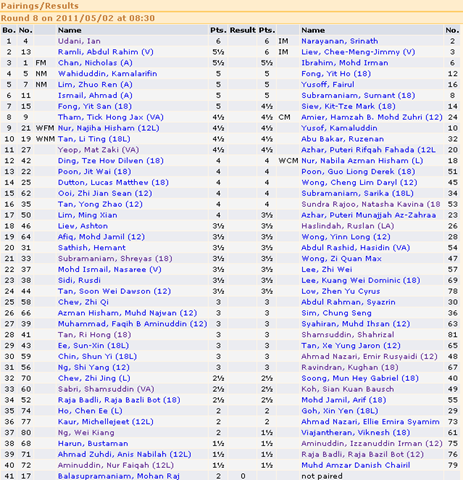The width and height of the screenshot is (463, 480).
Task: Open Wong, Zi Quan Max link
Action: (x=341, y=259)
